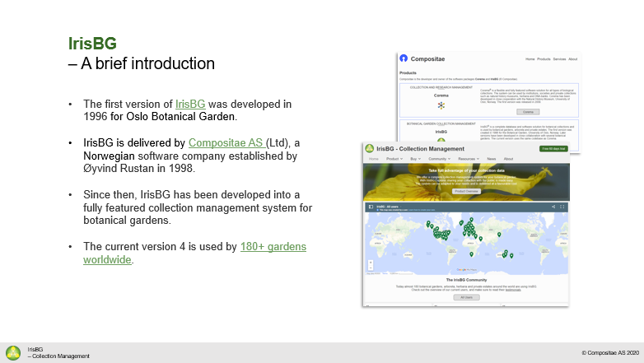Expand the Product dropdown menu
The image size is (644, 363).
click(x=394, y=159)
